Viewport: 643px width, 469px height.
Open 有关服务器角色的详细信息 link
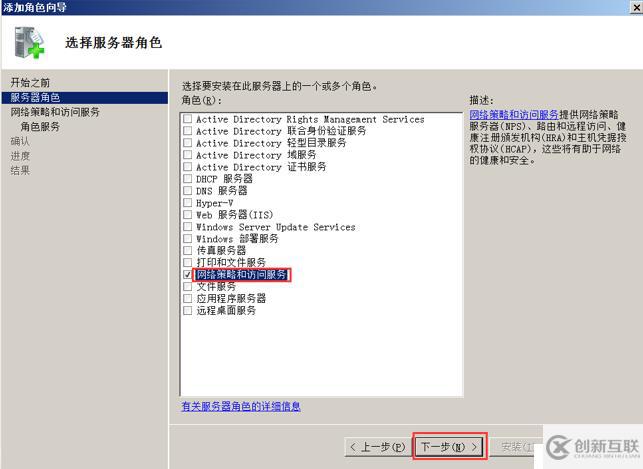pos(241,406)
